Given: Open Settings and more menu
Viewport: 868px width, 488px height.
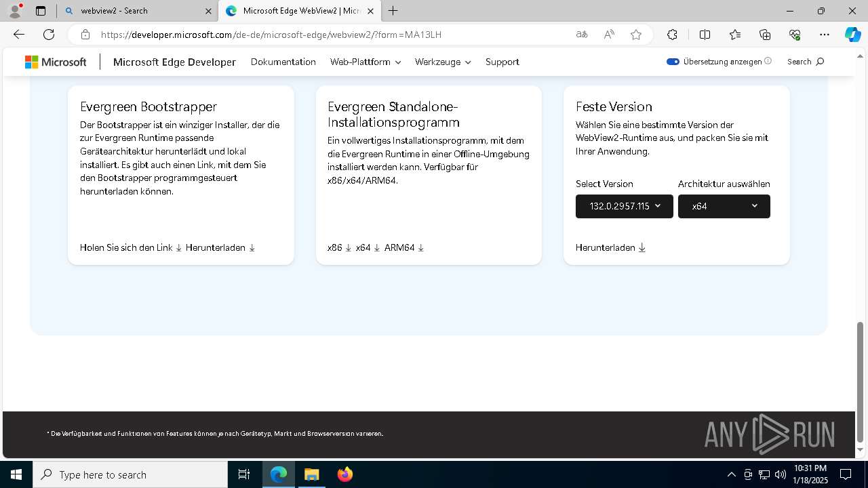Looking at the screenshot, I should pos(825,35).
